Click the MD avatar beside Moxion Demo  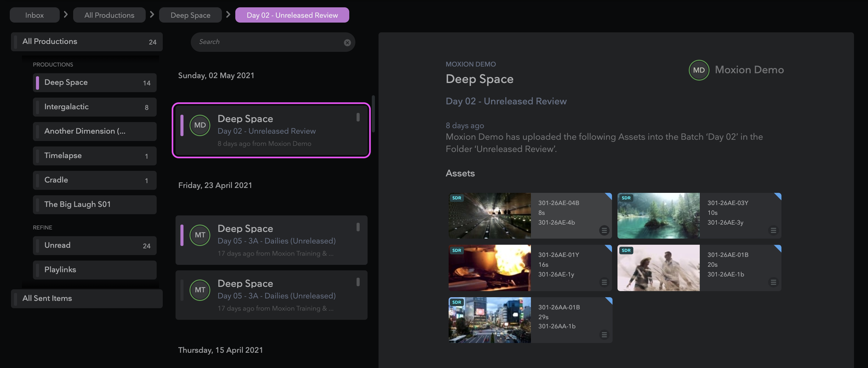tap(699, 70)
